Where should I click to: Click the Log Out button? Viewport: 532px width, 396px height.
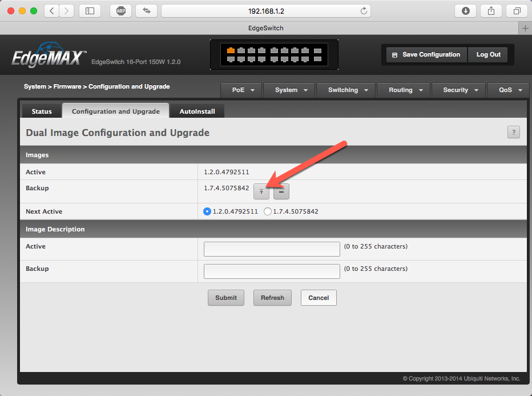point(488,55)
